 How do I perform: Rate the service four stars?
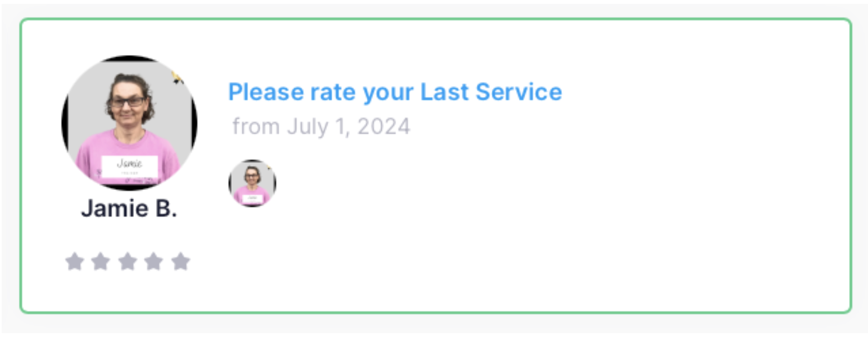(x=153, y=261)
